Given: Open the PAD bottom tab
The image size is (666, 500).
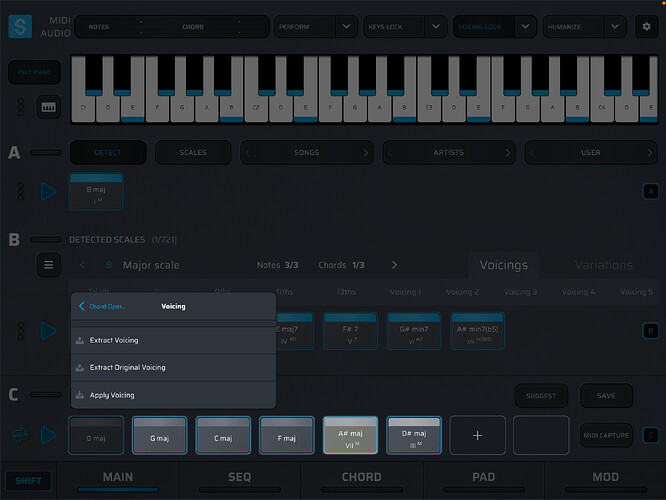Looking at the screenshot, I should (483, 481).
